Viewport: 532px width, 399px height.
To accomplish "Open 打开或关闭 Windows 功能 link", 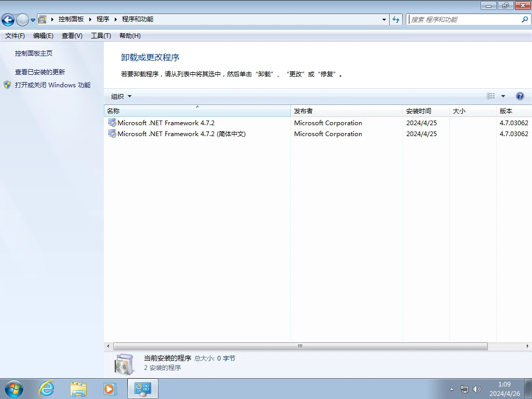I will coord(52,85).
